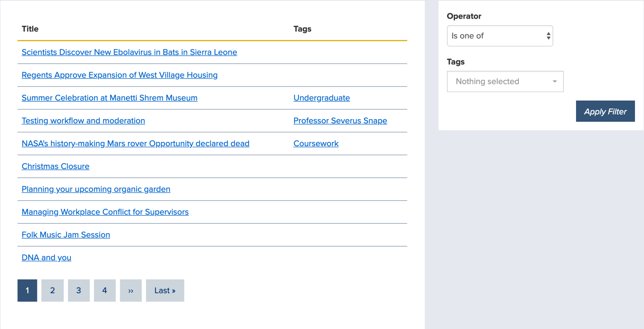644x329 pixels.
Task: Select page 4 in pagination
Action: (x=105, y=290)
